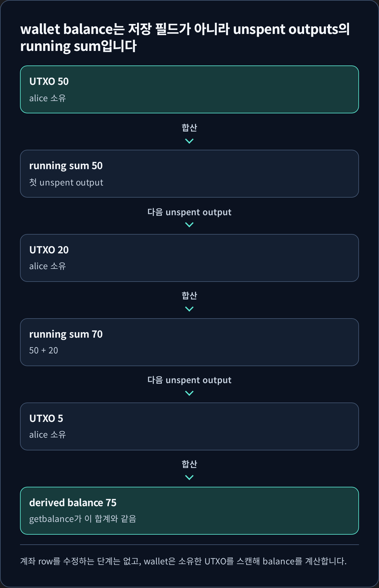379x588 pixels.
Task: Click the wallet balance heading text
Action: (185, 38)
